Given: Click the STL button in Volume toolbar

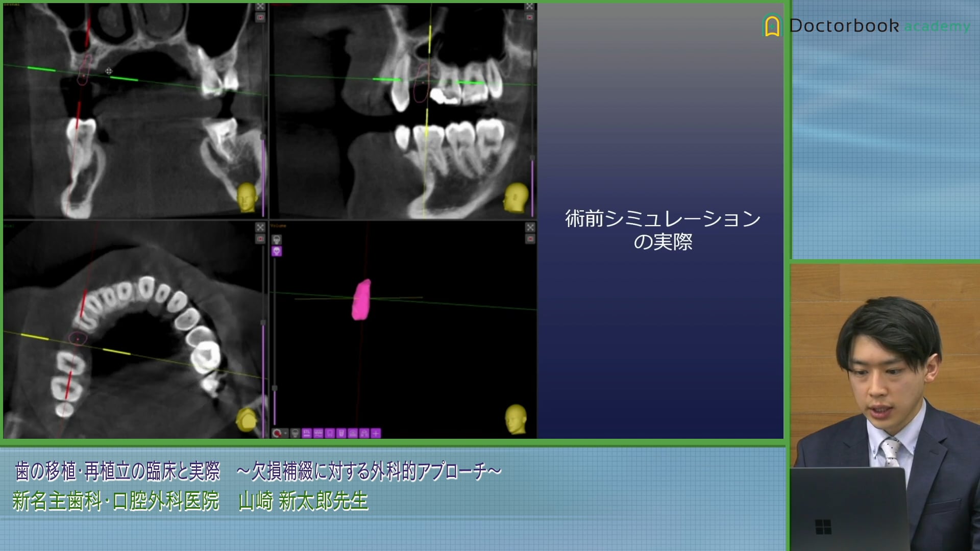Looking at the screenshot, I should pos(307,433).
